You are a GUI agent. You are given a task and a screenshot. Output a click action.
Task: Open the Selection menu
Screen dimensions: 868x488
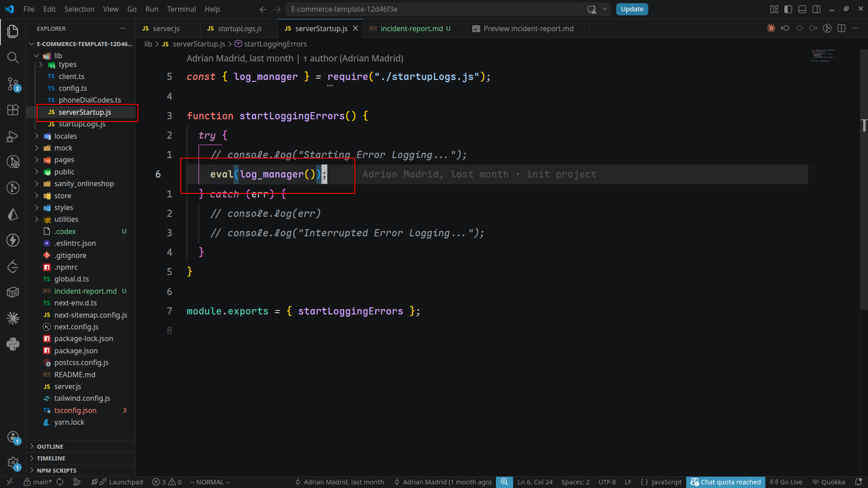coord(79,9)
